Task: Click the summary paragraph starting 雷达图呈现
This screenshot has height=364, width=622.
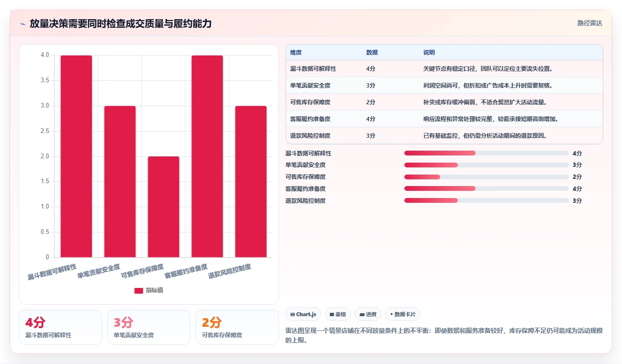Action: point(444,336)
